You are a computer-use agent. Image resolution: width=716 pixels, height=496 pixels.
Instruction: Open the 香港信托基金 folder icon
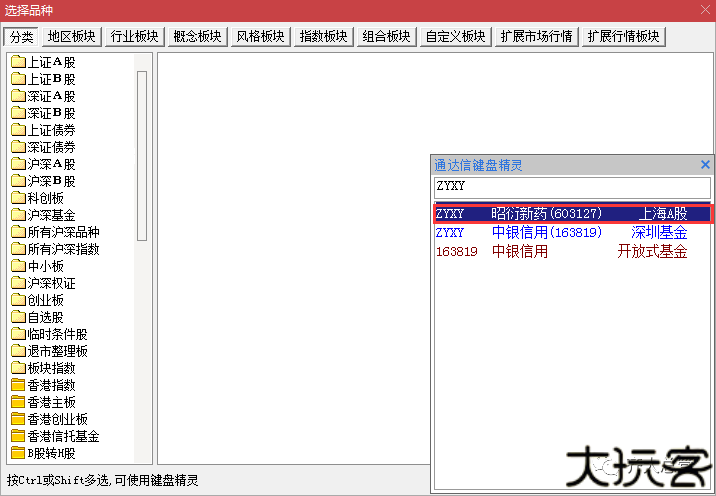[x=18, y=436]
